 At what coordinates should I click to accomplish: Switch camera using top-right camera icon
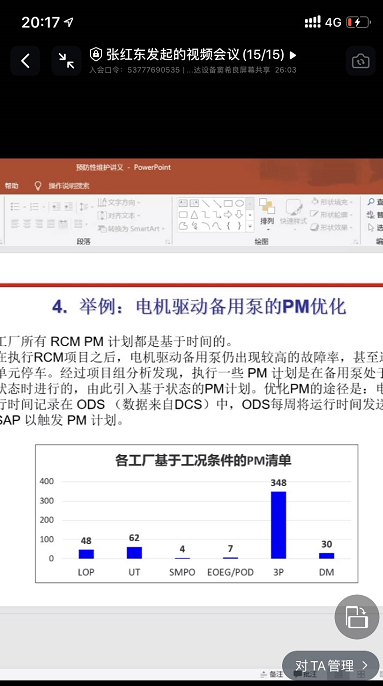click(x=360, y=61)
